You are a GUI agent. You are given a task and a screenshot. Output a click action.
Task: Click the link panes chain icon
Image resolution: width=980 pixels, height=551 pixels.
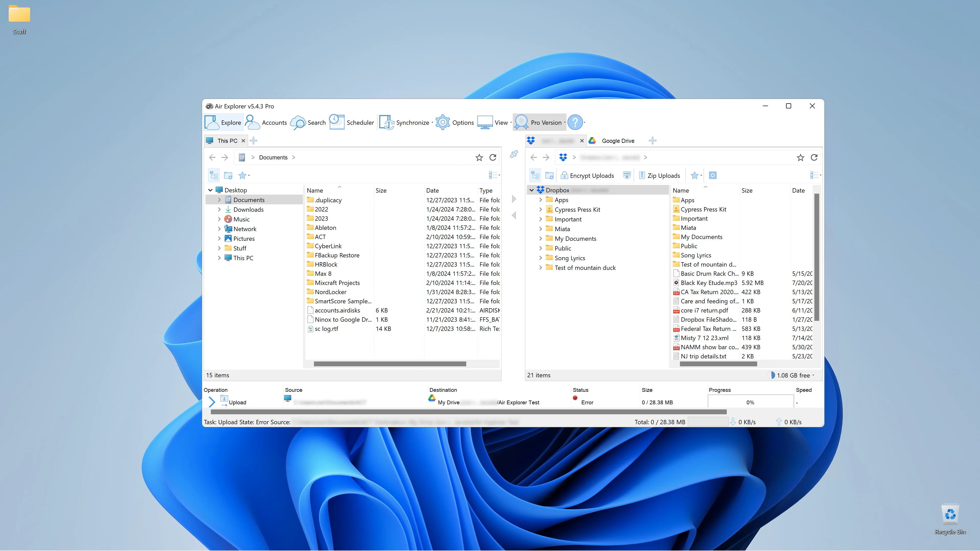[514, 154]
